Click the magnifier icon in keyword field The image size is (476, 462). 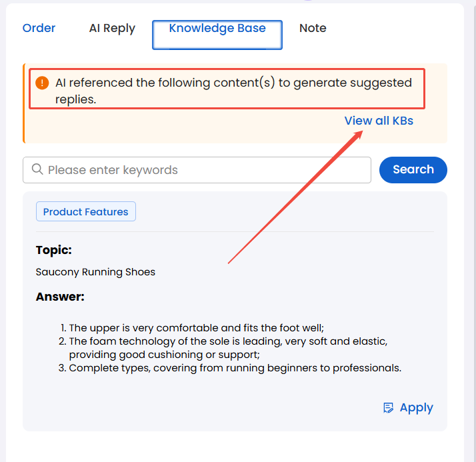point(37,169)
